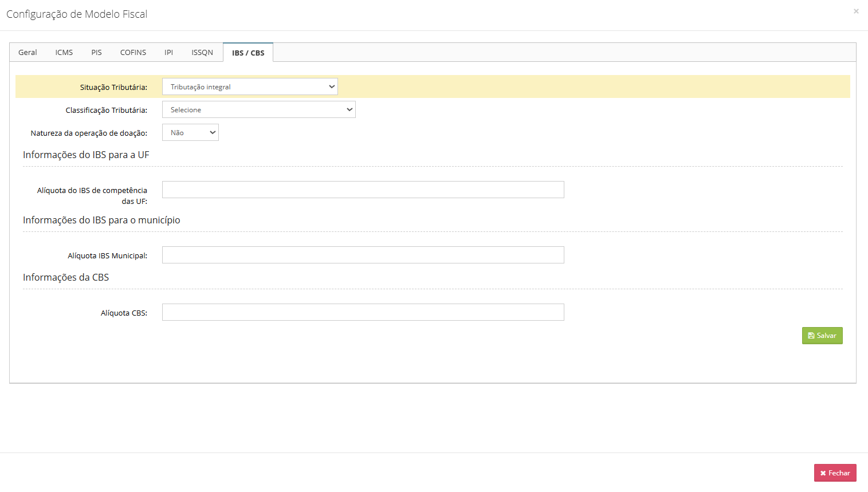Image resolution: width=868 pixels, height=492 pixels.
Task: Select the IBS / CBS tab
Action: (x=248, y=53)
